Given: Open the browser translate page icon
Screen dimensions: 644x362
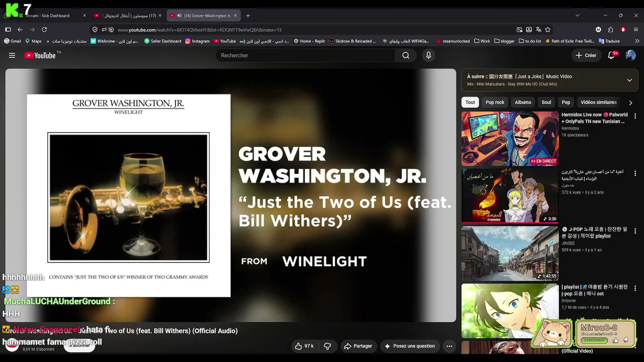Looking at the screenshot, I should [x=538, y=30].
